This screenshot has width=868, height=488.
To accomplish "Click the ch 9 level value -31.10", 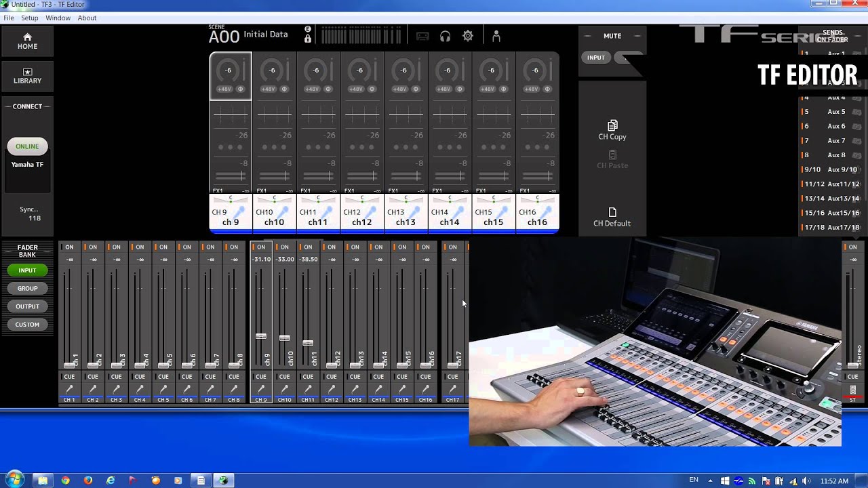I will [262, 260].
